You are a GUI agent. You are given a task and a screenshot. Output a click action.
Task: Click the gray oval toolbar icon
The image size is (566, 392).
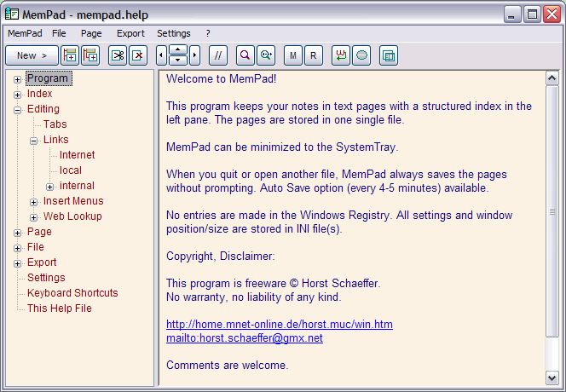point(361,55)
